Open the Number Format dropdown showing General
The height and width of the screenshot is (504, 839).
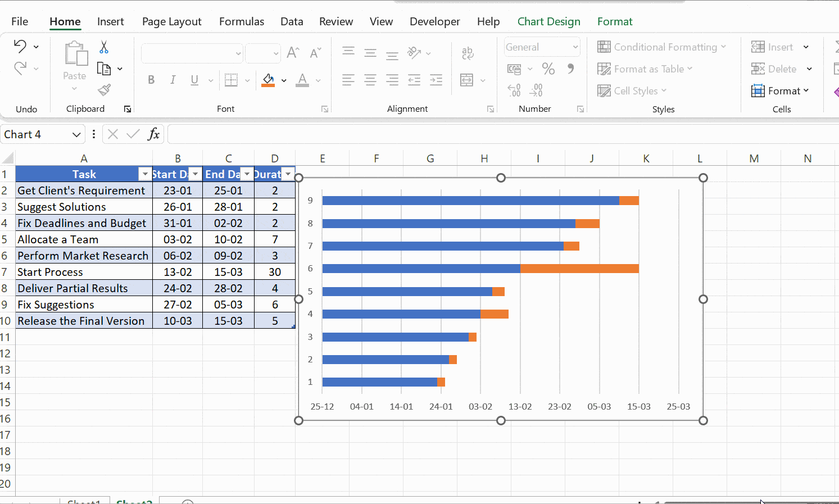(x=541, y=47)
